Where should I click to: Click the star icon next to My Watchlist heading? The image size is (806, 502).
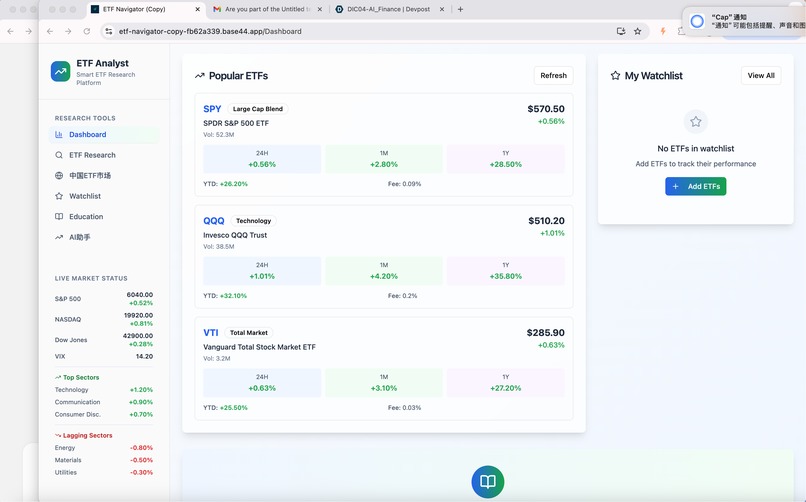(x=615, y=76)
